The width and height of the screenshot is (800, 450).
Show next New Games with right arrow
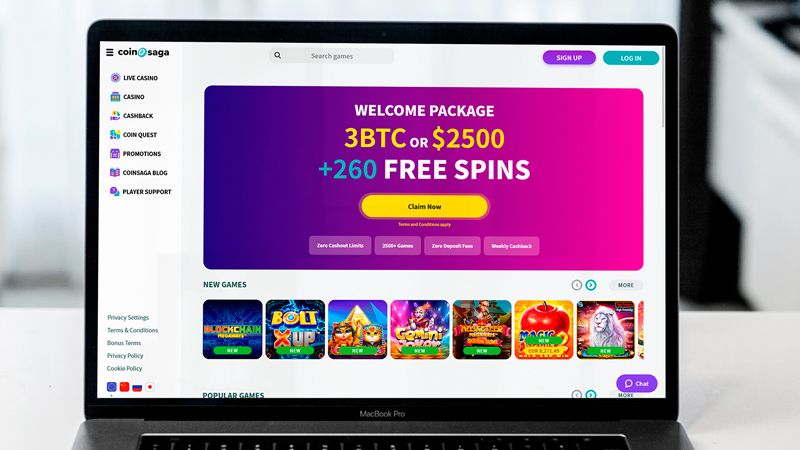[x=591, y=285]
